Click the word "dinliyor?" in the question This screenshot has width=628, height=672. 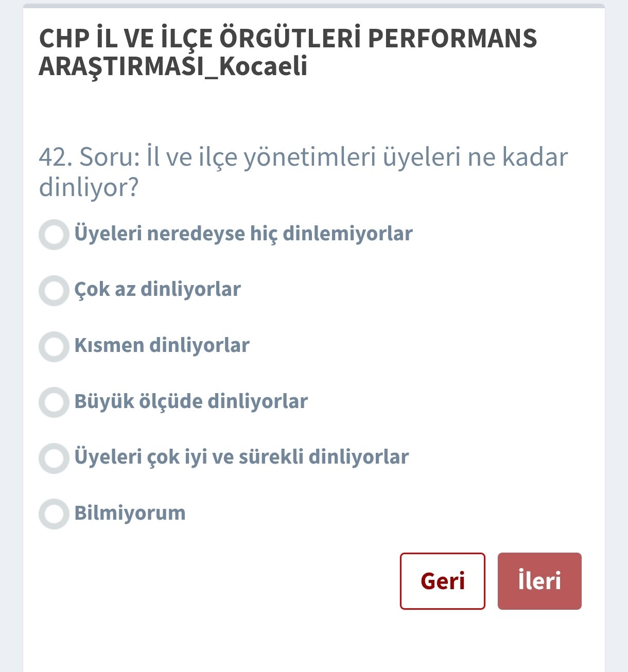click(x=89, y=187)
